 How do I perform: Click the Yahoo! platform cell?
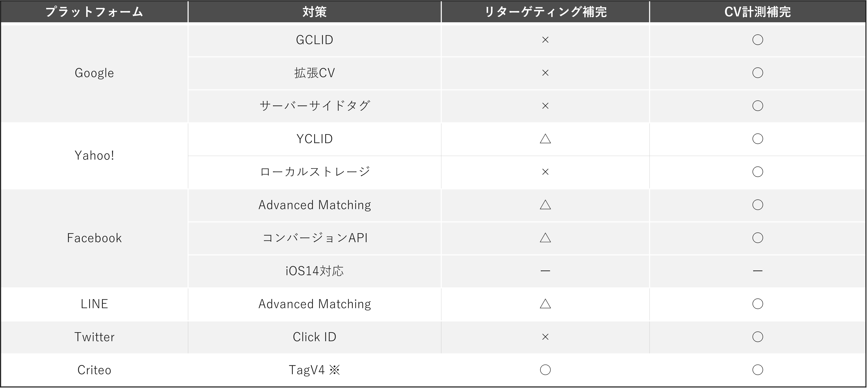tap(94, 156)
